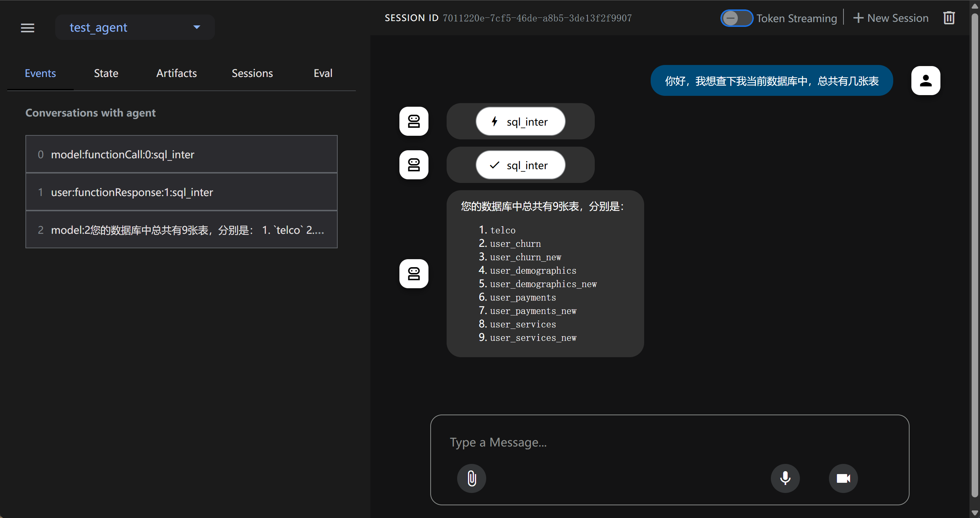Start a New Session

coord(891,18)
